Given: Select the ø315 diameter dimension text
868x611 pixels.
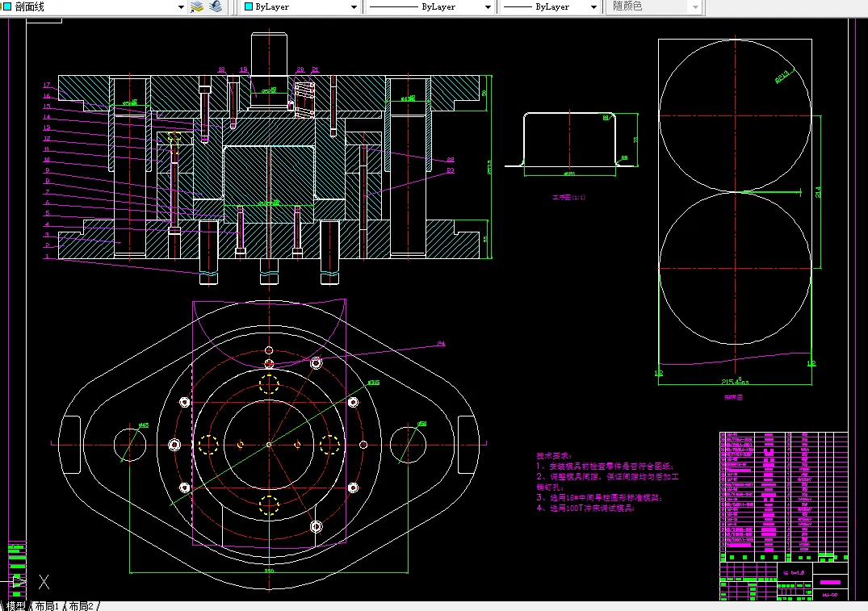Looking at the screenshot, I should 374,383.
